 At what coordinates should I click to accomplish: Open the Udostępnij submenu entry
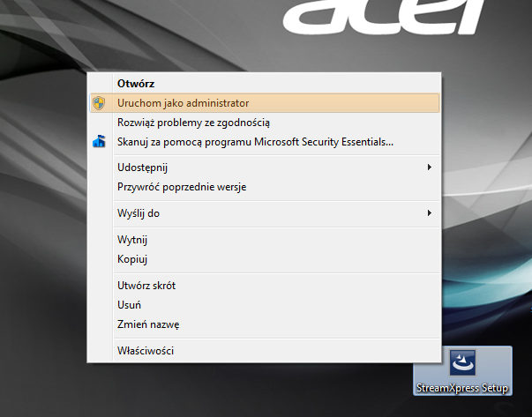[265, 168]
